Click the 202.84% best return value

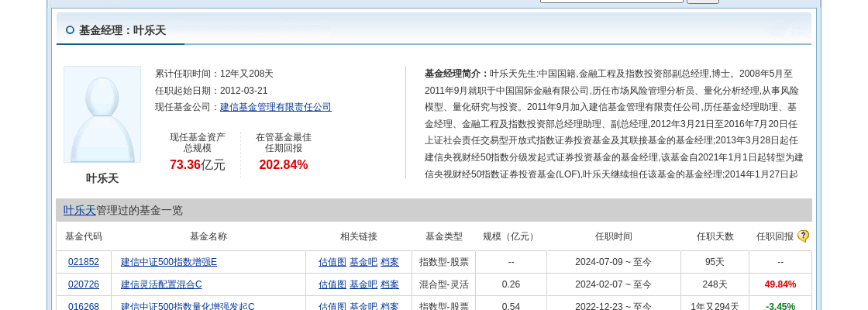click(284, 164)
